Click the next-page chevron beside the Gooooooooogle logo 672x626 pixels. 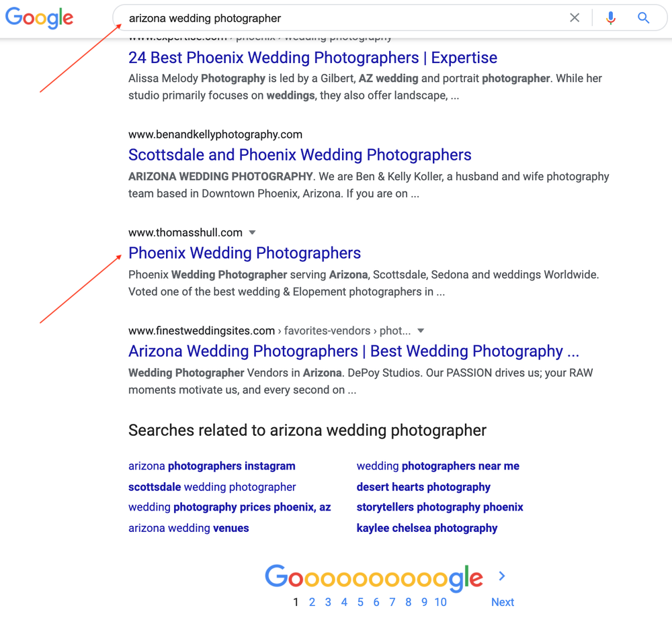coord(502,576)
